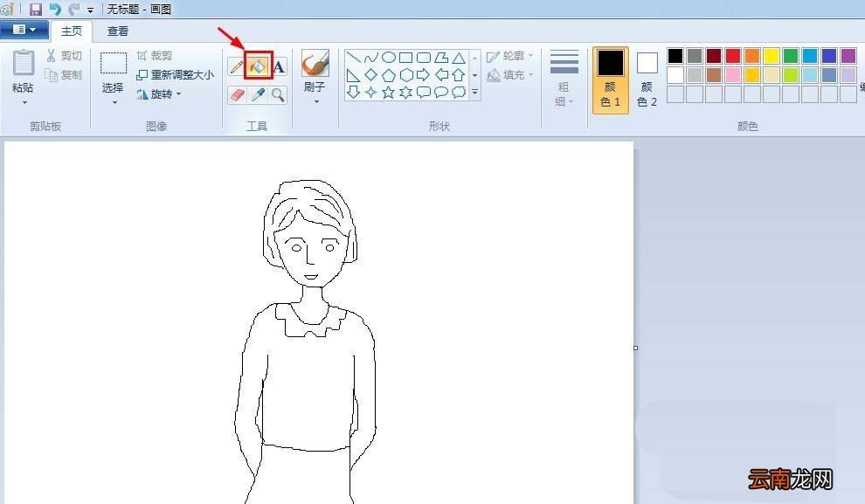Choose the diamond shape

coord(371,74)
